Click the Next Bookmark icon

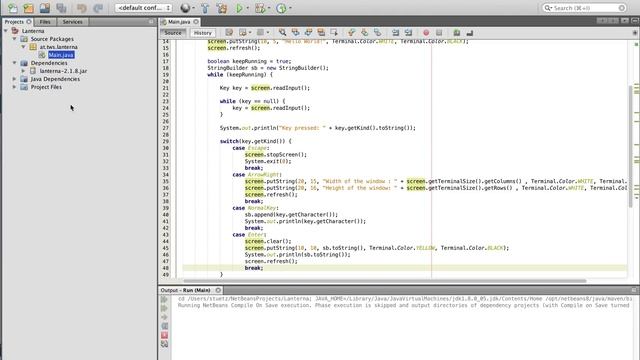[x=364, y=33]
